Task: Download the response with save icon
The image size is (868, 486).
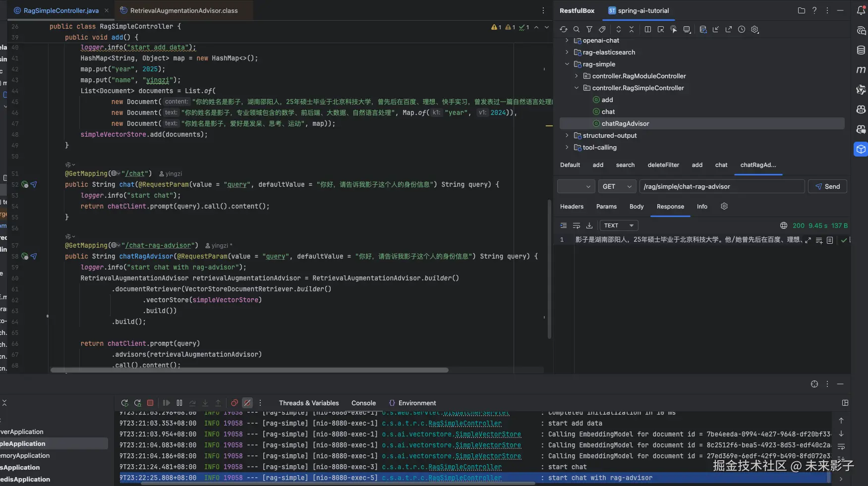Action: tap(589, 226)
